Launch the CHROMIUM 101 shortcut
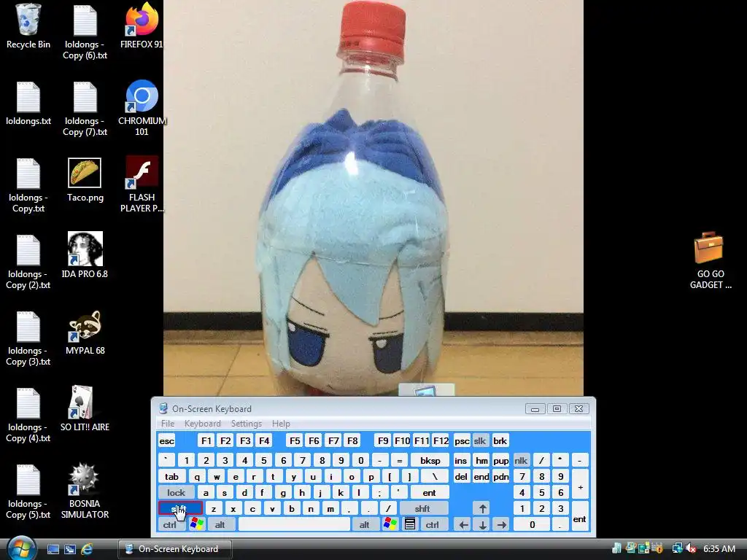The image size is (747, 560). tap(142, 108)
